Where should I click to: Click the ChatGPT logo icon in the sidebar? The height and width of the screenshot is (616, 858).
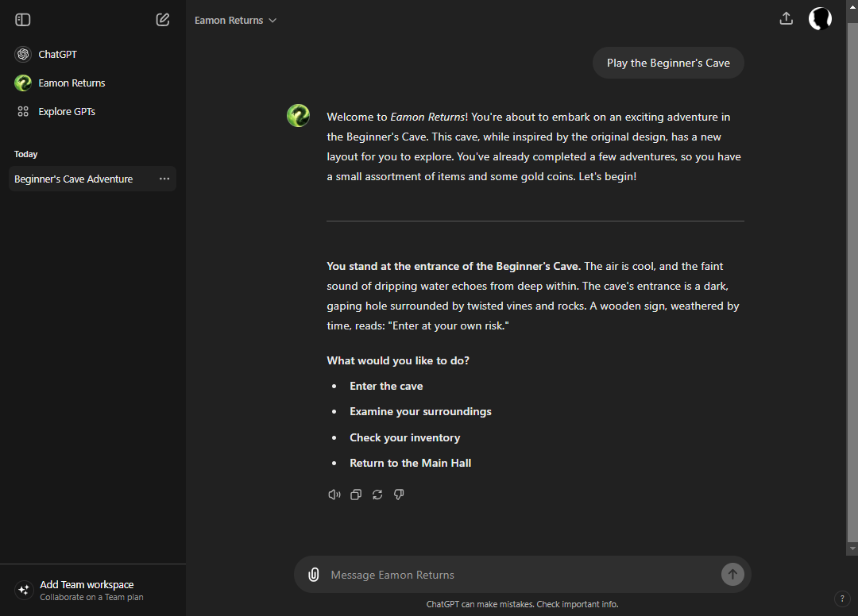[23, 54]
